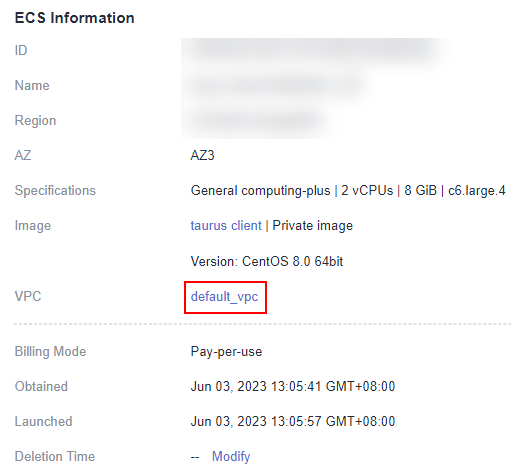Click the blurred Region value
This screenshot has width=511, height=475.
point(257,121)
